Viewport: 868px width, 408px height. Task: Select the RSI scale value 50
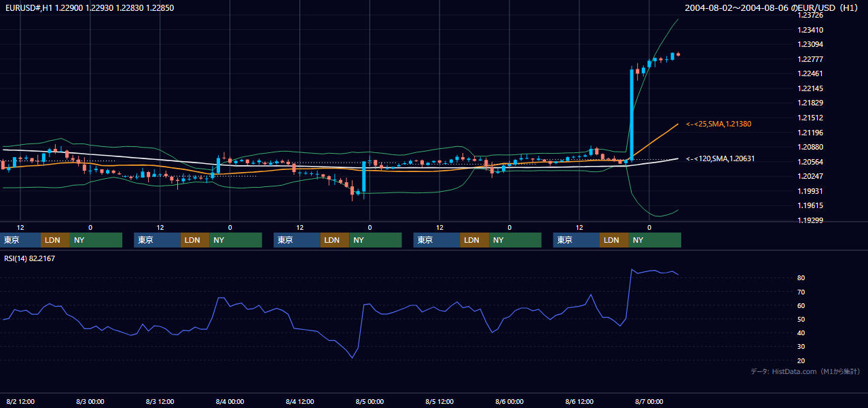pyautogui.click(x=801, y=319)
